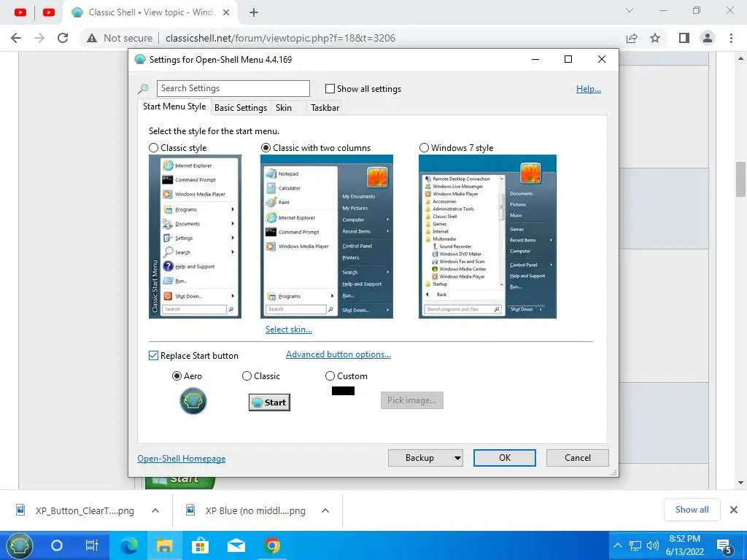
Task: Click the Classic style menu preview
Action: coord(195,236)
